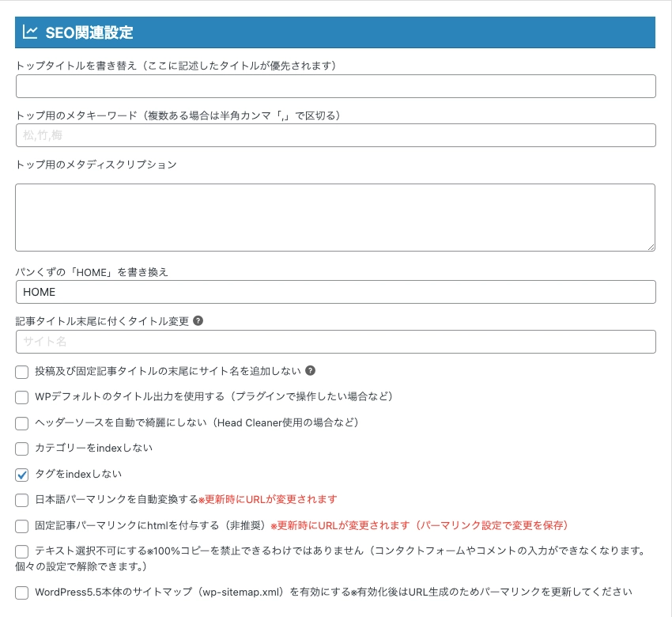Click the chart icon in the SEO関連設定 header
Viewport: 672px width, 617px height.
30,32
